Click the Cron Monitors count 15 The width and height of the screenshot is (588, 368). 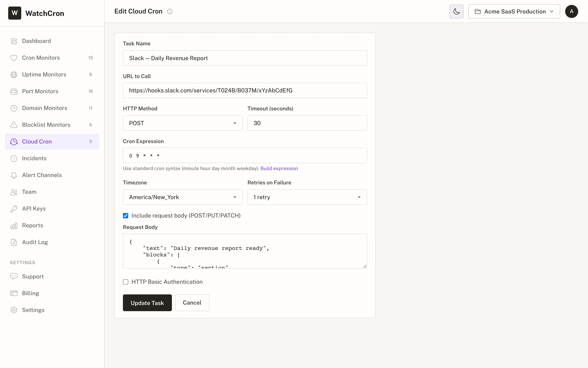91,58
